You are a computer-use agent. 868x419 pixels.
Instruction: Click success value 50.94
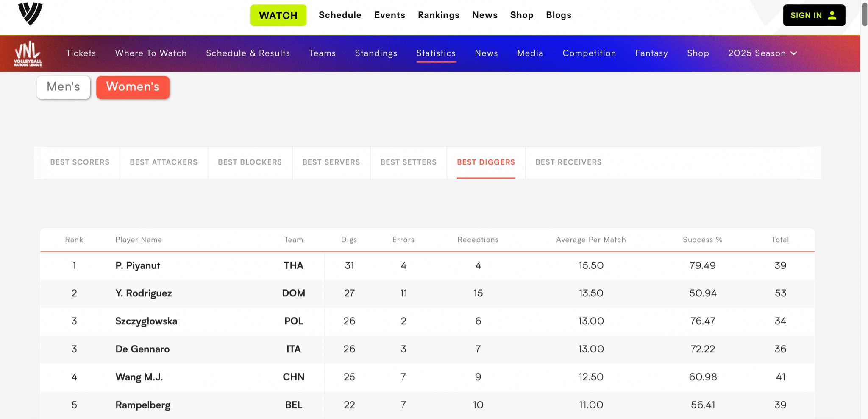tap(702, 293)
